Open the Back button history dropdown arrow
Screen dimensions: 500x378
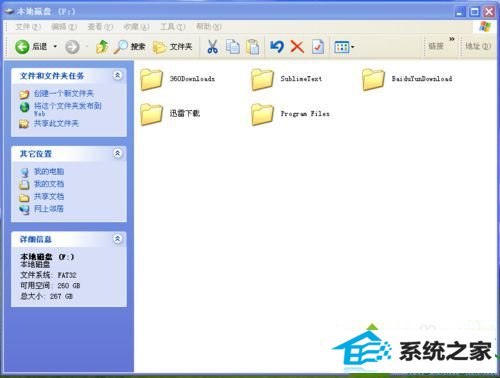coord(55,47)
